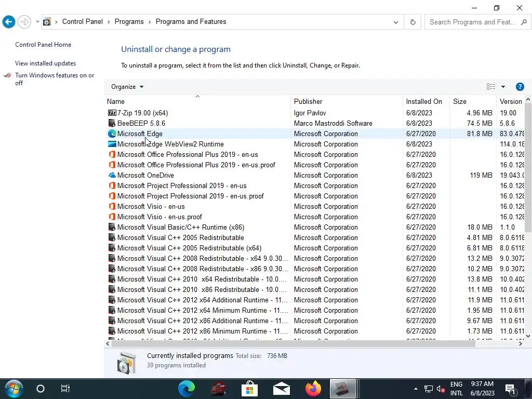Viewport: 532px width, 399px height.
Task: Click the change view icon
Action: 491,87
